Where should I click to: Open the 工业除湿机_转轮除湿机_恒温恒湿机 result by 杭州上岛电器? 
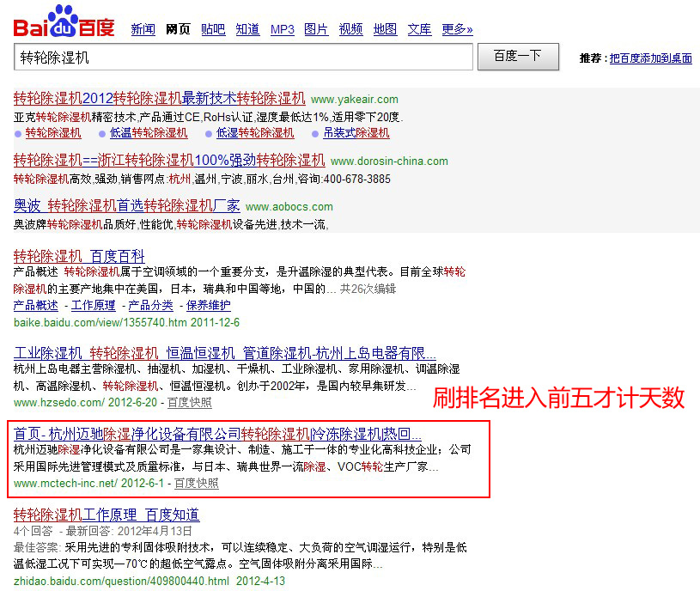tap(224, 353)
